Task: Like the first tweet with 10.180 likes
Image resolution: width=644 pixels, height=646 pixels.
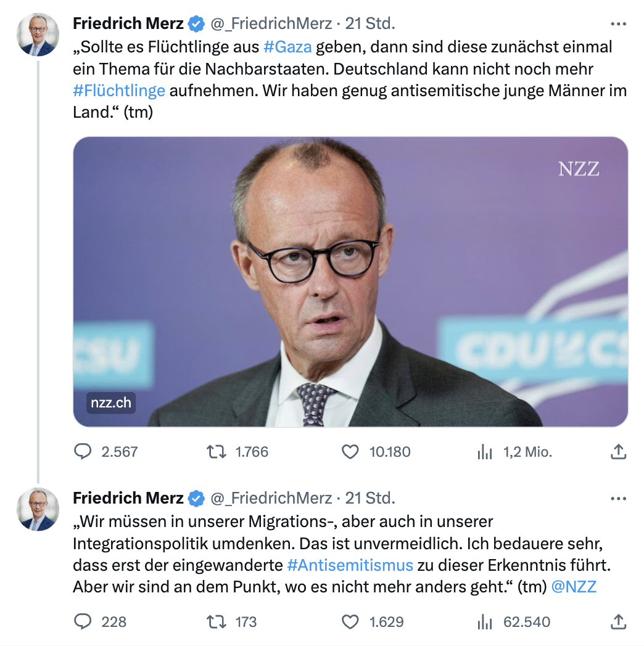Action: point(350,452)
